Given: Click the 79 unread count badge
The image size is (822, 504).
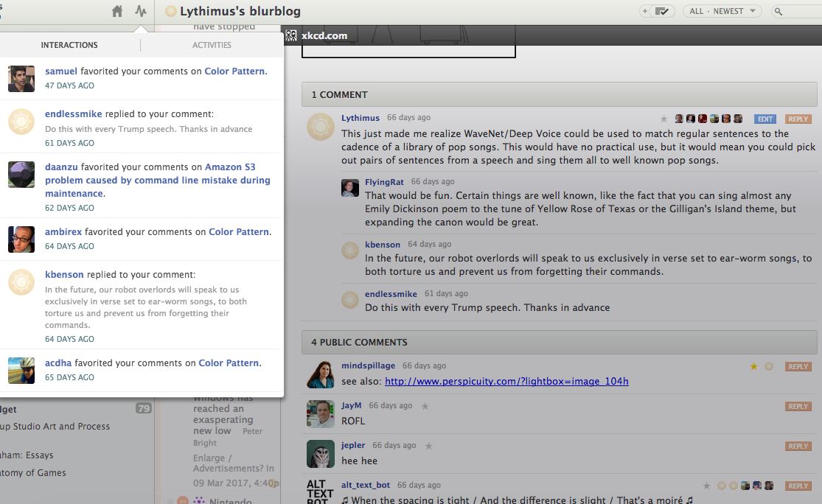Looking at the screenshot, I should point(144,408).
